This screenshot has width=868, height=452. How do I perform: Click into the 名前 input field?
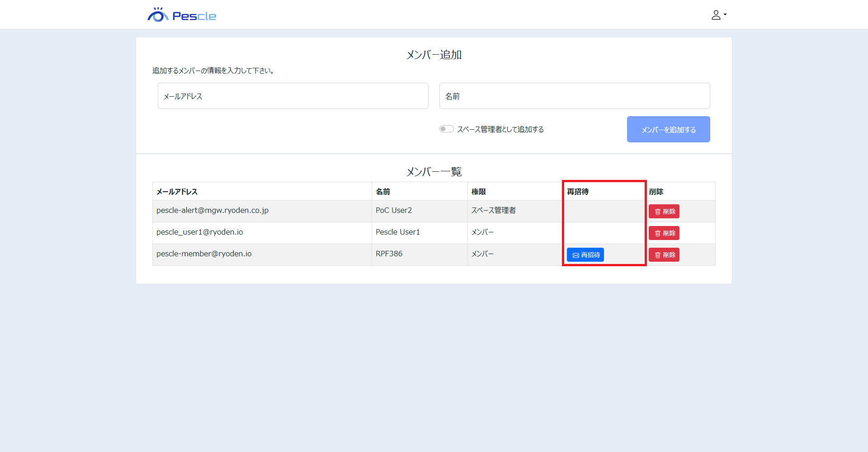coord(574,96)
